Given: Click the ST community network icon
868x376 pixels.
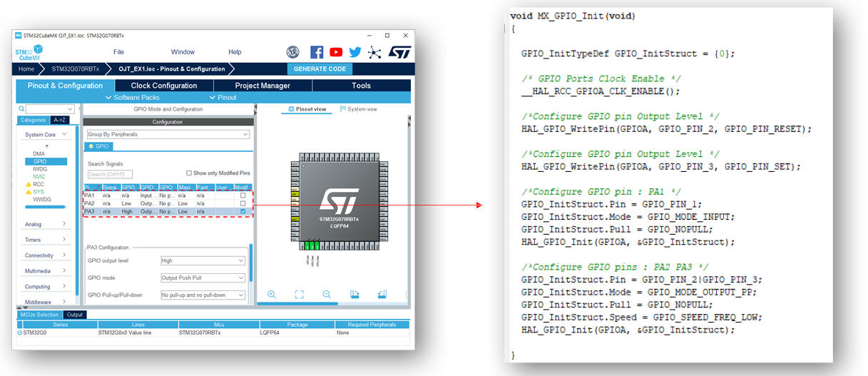Looking at the screenshot, I should 374,52.
